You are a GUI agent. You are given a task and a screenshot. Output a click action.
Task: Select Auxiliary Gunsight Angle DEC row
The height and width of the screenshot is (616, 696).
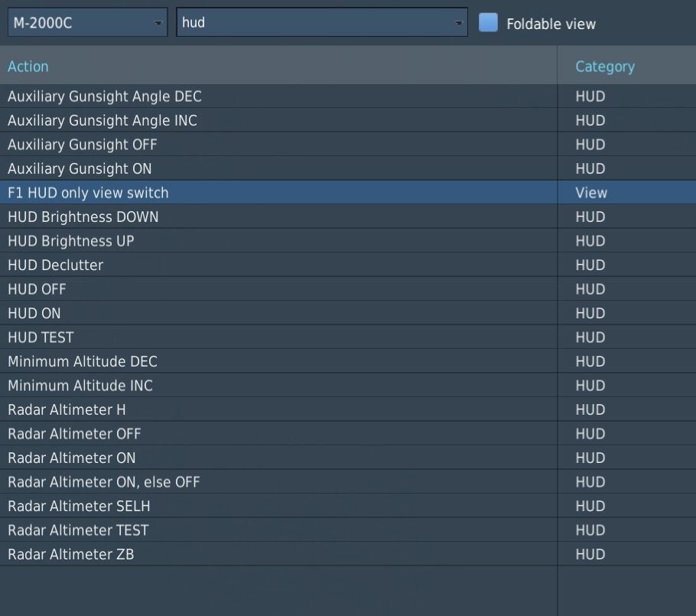[x=348, y=96]
